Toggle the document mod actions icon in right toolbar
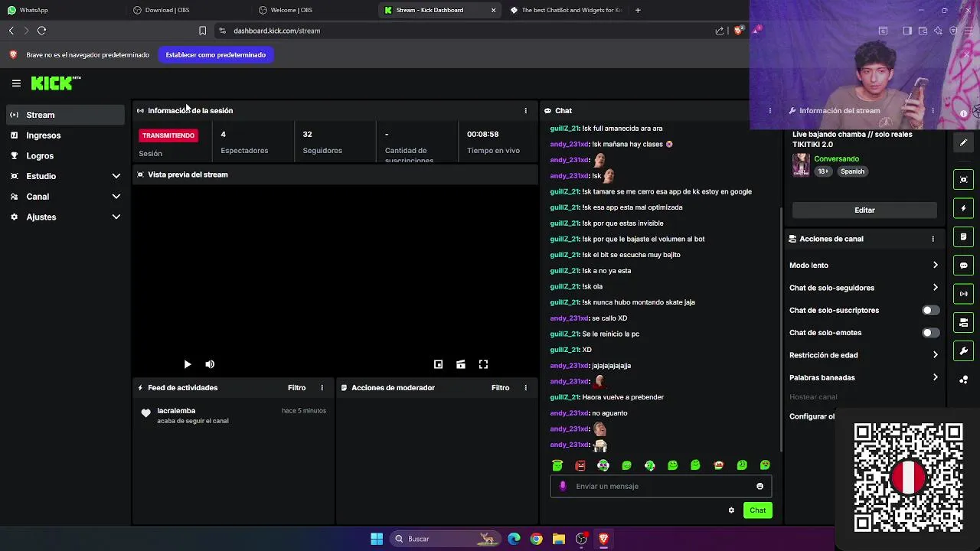This screenshot has height=551, width=980. pos(963,236)
